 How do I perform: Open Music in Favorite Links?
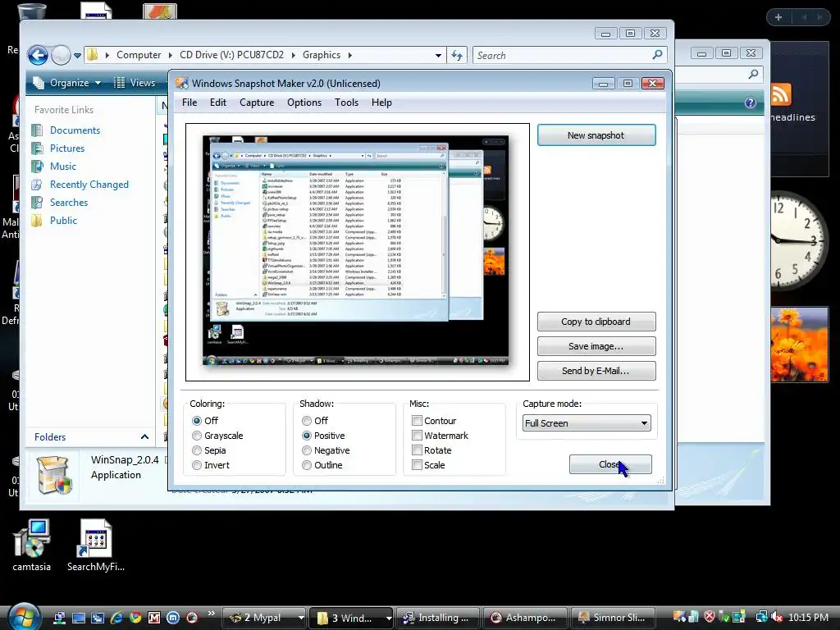pyautogui.click(x=62, y=167)
